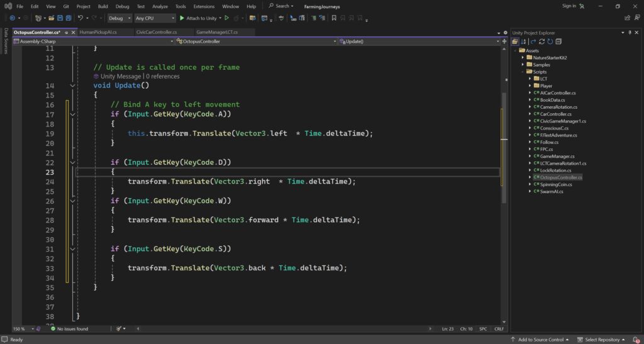Collapse the void Update() method on line 14

tap(73, 86)
